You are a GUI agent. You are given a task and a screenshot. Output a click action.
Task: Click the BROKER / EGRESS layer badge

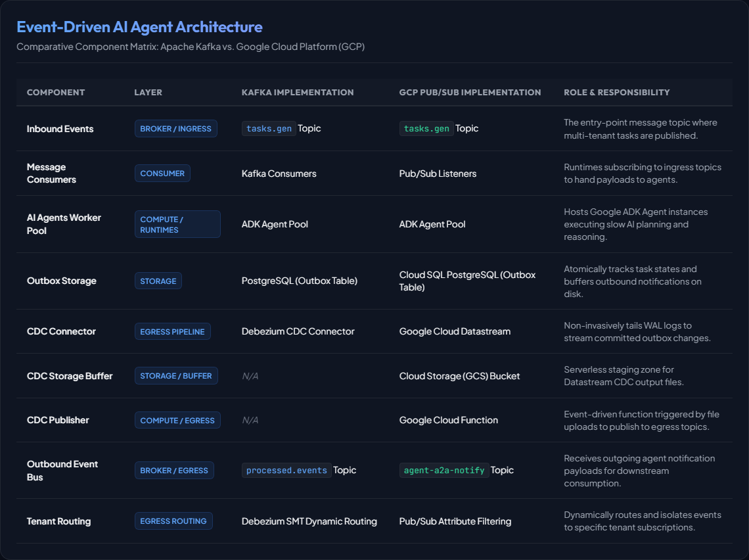174,470
